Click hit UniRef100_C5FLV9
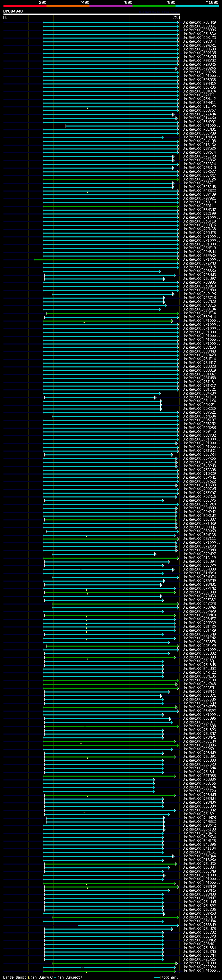 [199, 646]
